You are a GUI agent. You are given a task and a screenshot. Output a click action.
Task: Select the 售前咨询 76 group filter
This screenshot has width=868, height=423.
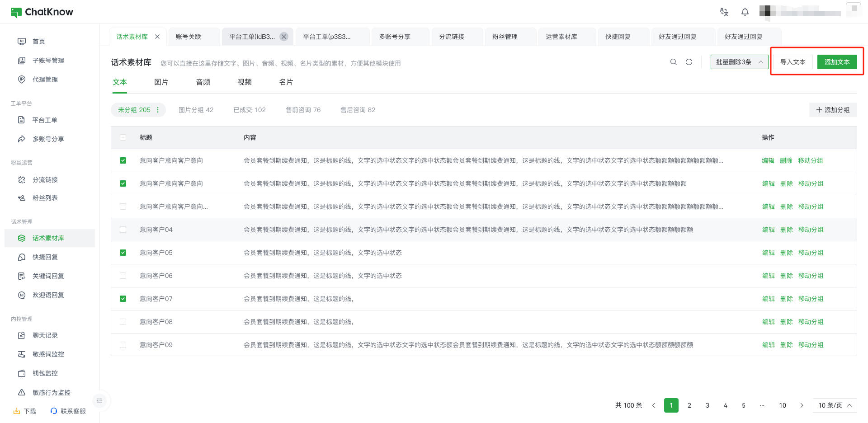pyautogui.click(x=303, y=110)
